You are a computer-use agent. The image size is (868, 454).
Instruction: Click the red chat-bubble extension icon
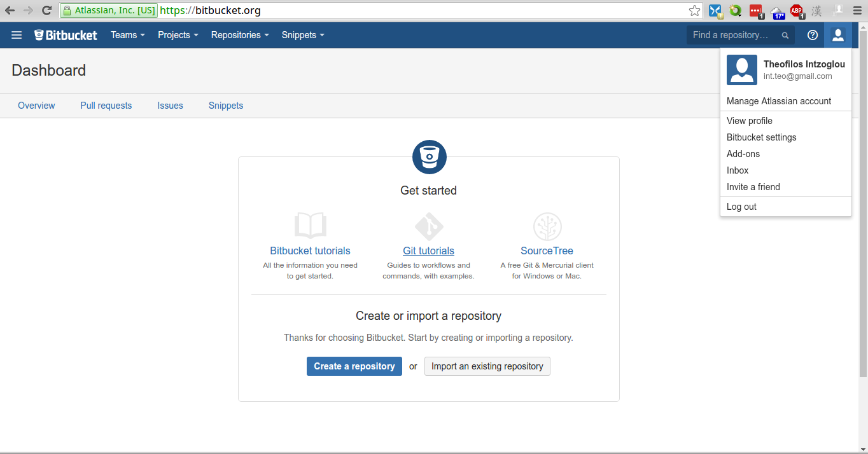[756, 11]
